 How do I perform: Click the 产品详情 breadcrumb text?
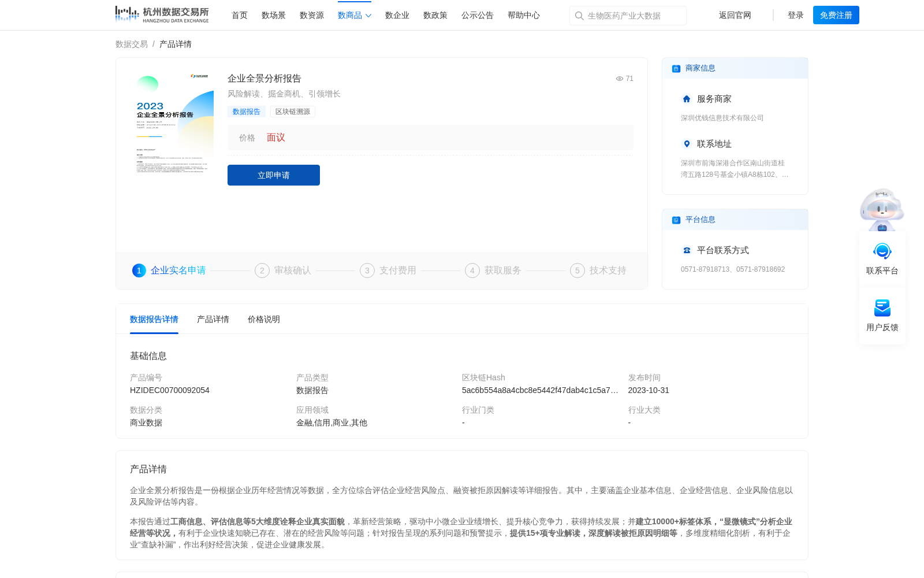click(176, 45)
